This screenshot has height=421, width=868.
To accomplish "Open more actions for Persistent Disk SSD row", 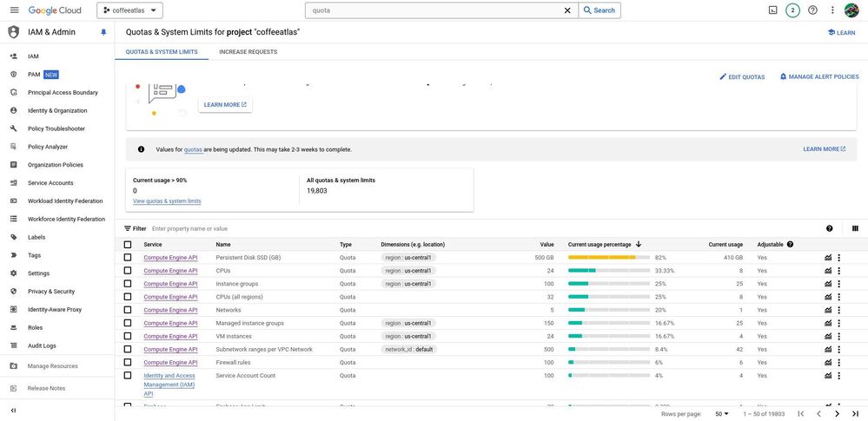I will tap(839, 257).
